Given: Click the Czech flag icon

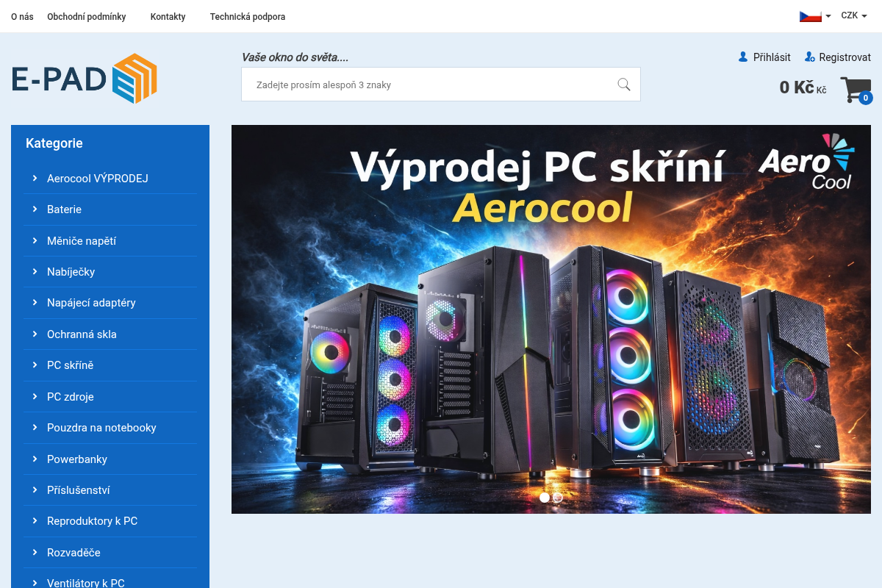Looking at the screenshot, I should (811, 16).
